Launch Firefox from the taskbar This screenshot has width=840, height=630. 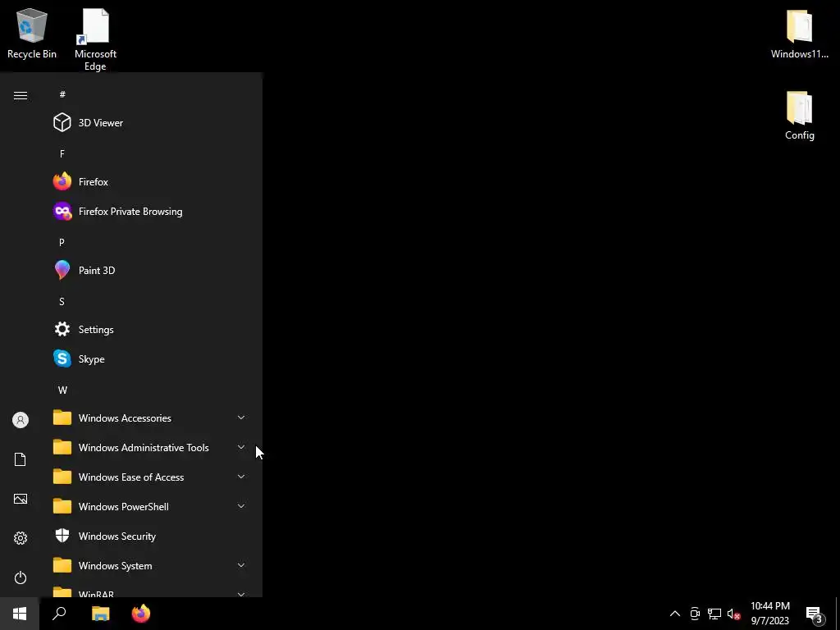[141, 614]
